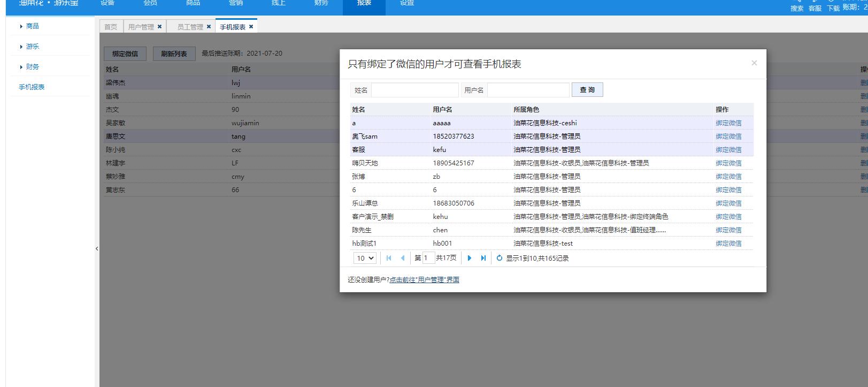Image resolution: width=868 pixels, height=387 pixels.
Task: Open the page size dropdown showing 10
Action: (365, 258)
